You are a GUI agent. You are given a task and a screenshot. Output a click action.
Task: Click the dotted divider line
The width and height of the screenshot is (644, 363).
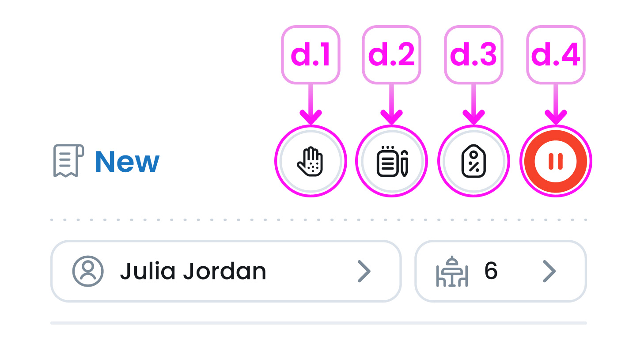click(x=318, y=219)
